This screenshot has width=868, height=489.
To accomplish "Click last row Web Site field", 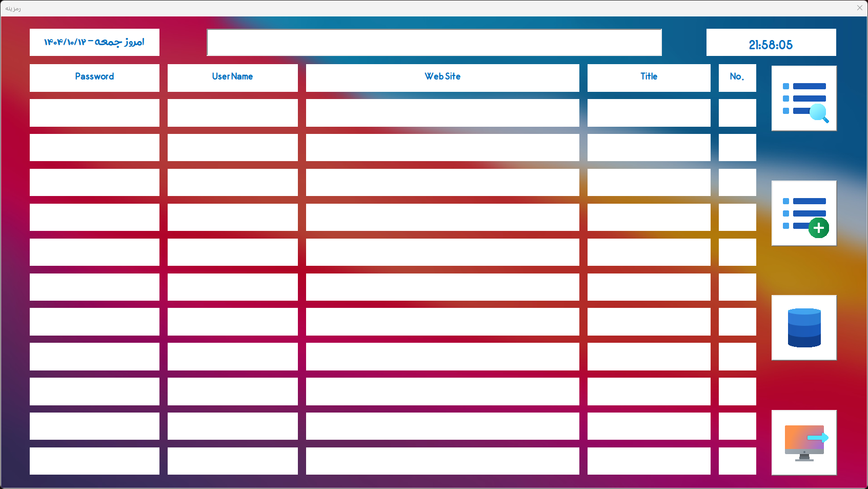I will [x=442, y=461].
